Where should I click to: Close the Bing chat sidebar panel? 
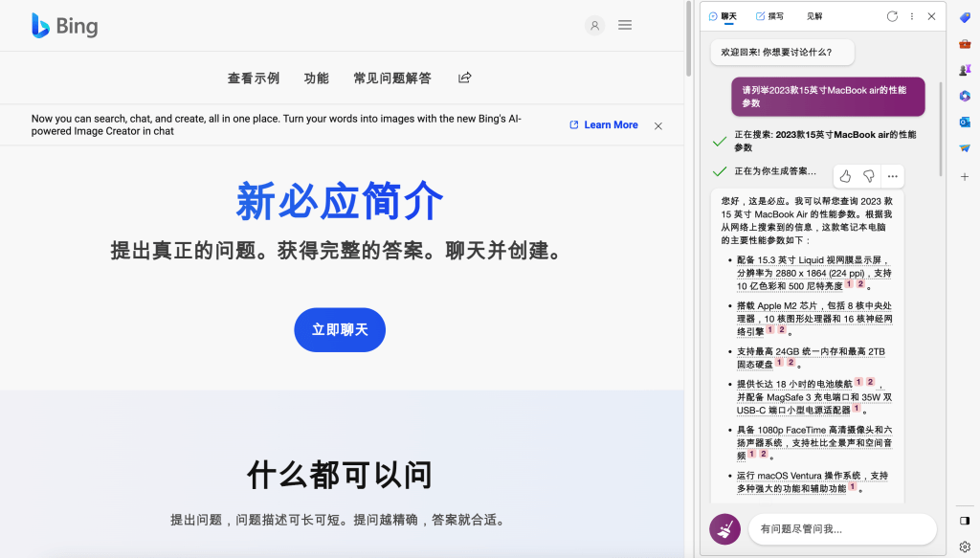tap(931, 16)
